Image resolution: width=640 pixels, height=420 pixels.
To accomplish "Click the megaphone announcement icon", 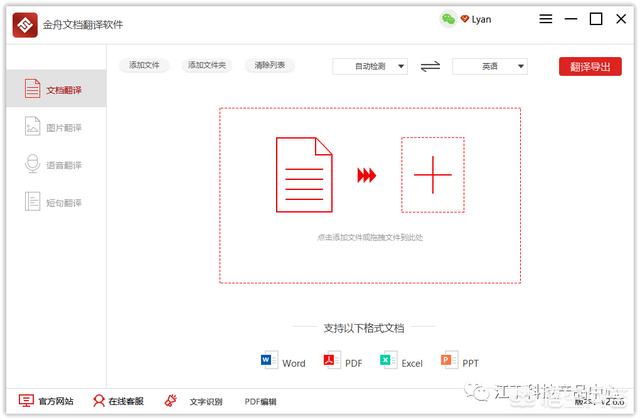I will (171, 401).
